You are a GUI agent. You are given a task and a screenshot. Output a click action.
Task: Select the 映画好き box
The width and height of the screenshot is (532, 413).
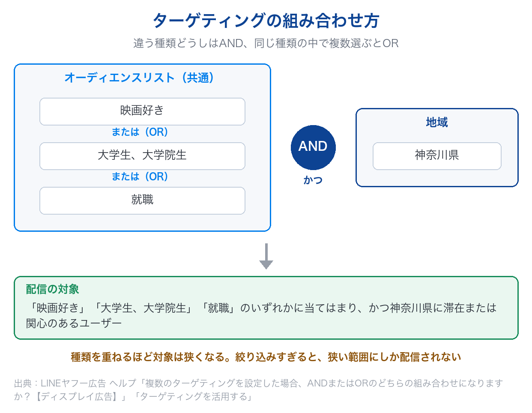tap(142, 111)
